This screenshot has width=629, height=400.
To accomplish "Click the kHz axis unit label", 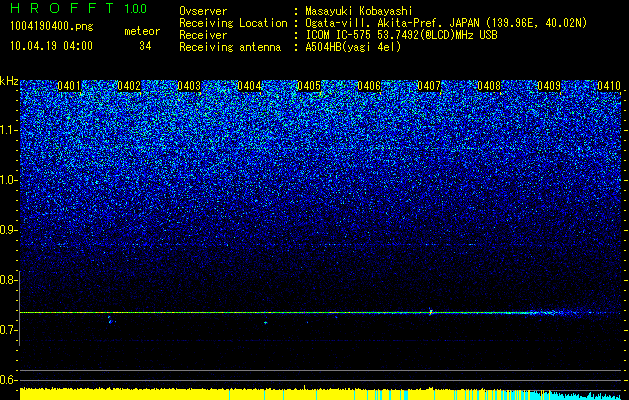I will click(x=9, y=81).
